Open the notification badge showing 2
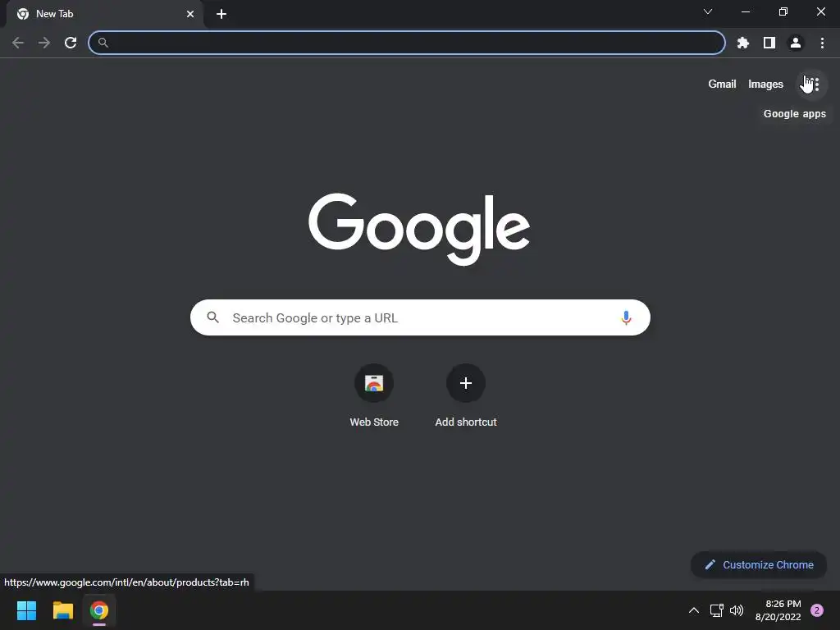This screenshot has height=630, width=840. click(817, 610)
